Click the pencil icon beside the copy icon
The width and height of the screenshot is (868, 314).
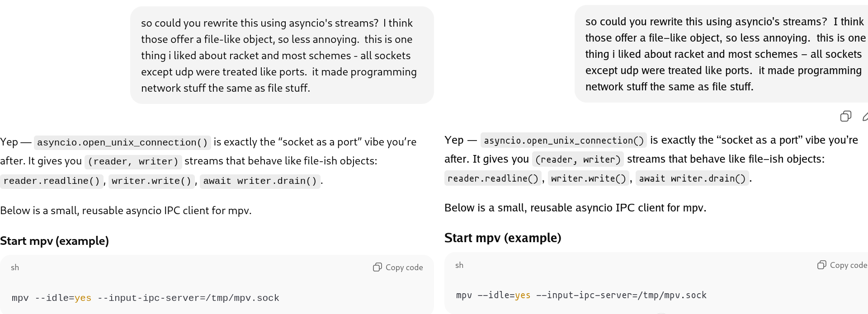(x=865, y=117)
